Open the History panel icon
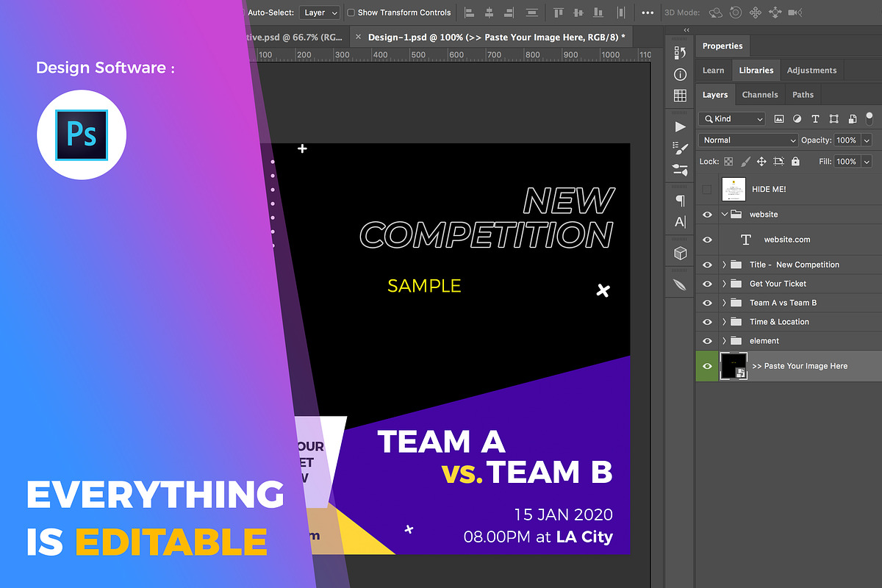The image size is (882, 588). [x=680, y=52]
